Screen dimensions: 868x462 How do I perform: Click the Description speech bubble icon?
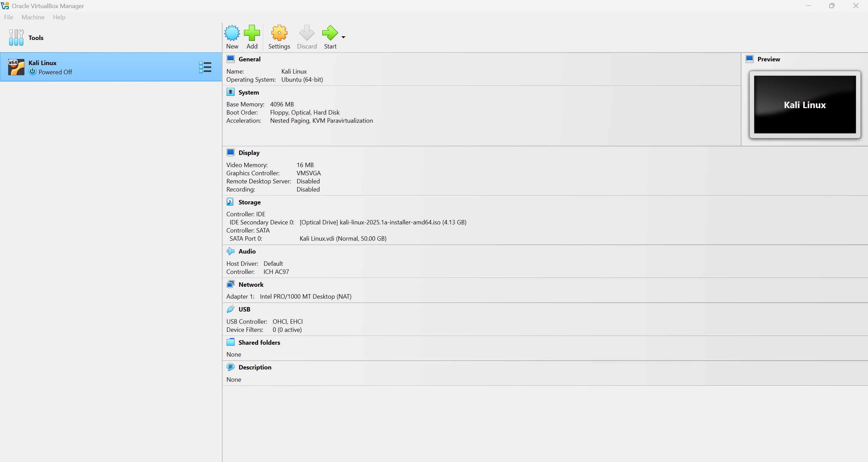[x=230, y=367]
